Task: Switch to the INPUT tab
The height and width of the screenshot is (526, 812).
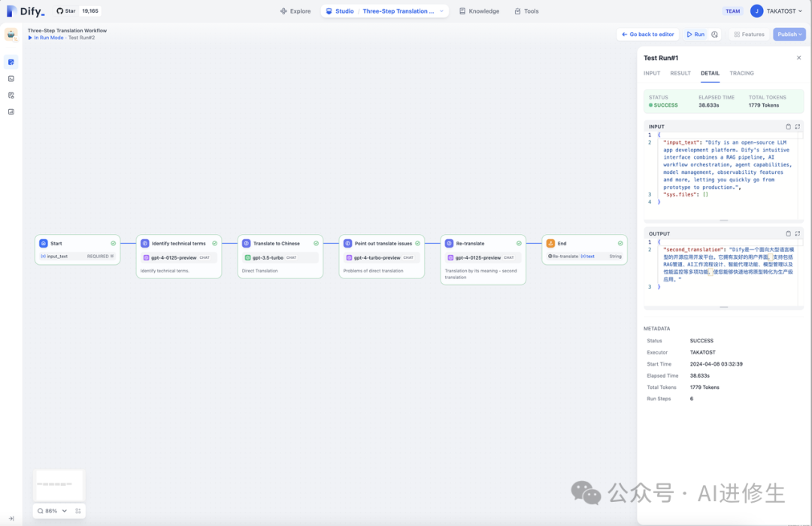Action: point(651,73)
